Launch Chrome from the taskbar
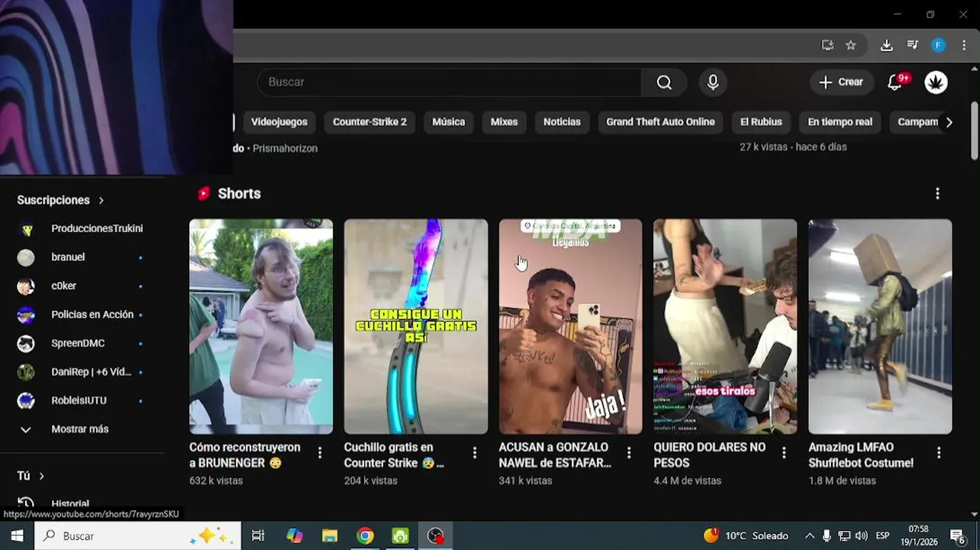Screen dimensions: 980x550 (365, 535)
